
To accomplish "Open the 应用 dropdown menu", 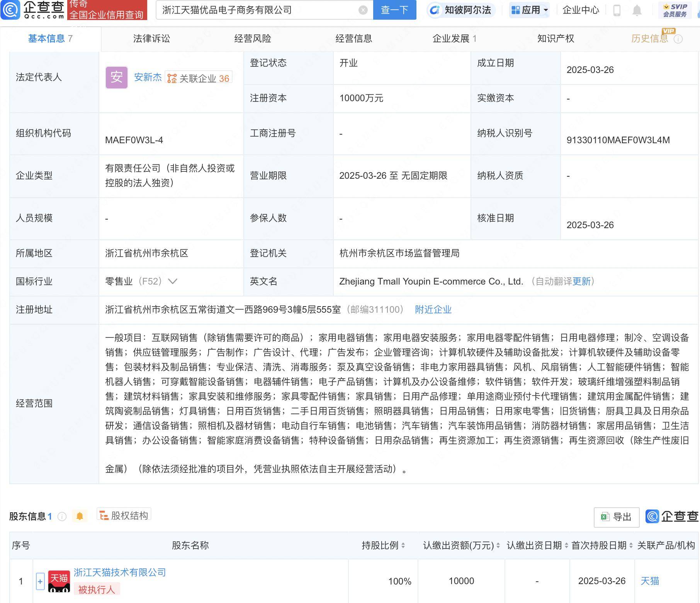I will 530,10.
